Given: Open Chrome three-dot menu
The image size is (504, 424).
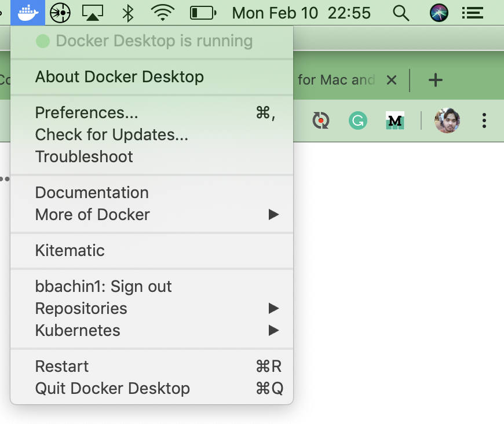Looking at the screenshot, I should [x=484, y=120].
